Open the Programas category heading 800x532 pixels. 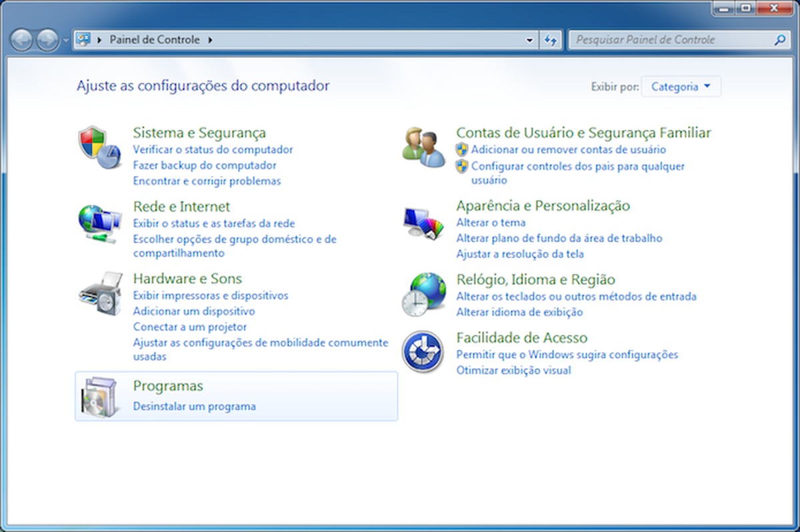[x=168, y=386]
